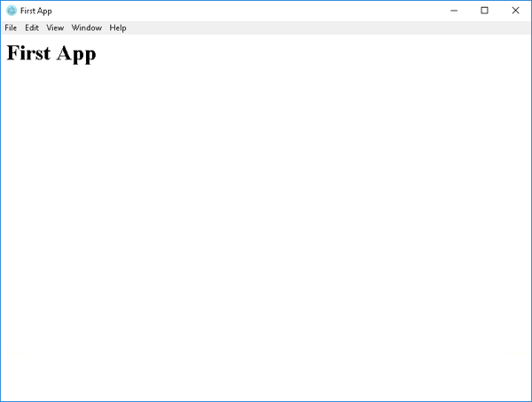The width and height of the screenshot is (532, 402).
Task: Open the File menu
Action: [11, 28]
